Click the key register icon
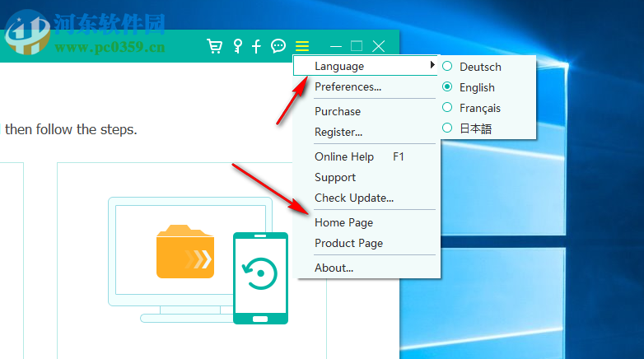The height and width of the screenshot is (359, 644). click(x=237, y=46)
